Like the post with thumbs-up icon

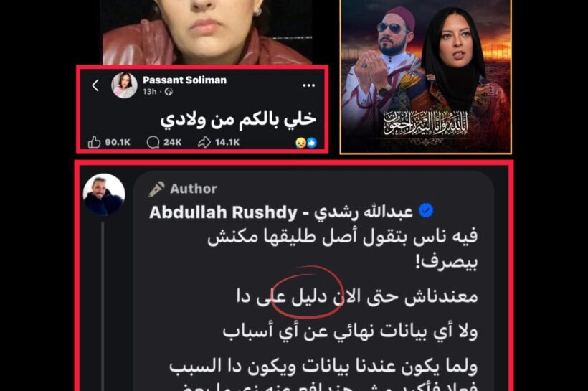[x=94, y=142]
